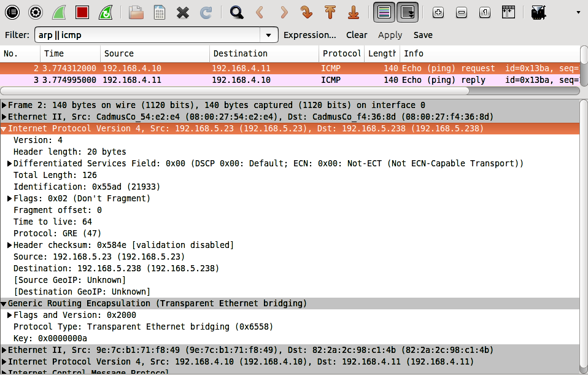Sort by the No. column header
Viewport: 588px width, 375px height.
point(20,53)
